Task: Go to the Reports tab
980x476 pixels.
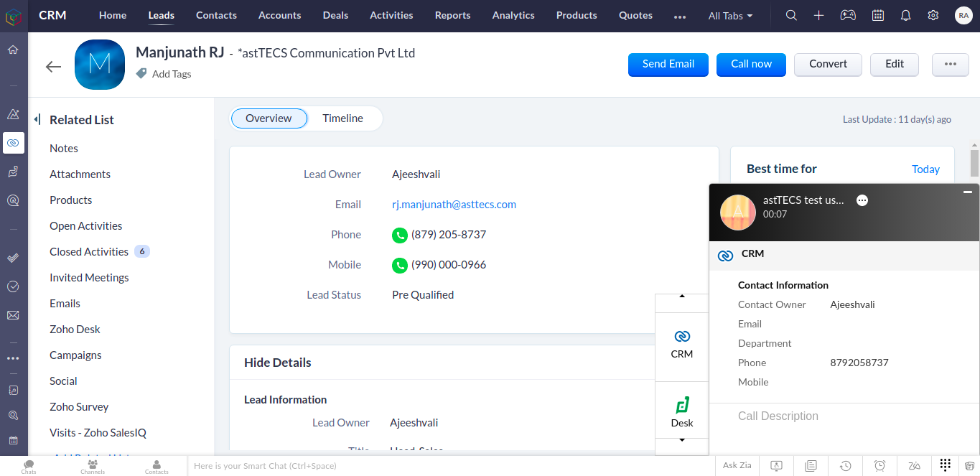Action: (452, 15)
